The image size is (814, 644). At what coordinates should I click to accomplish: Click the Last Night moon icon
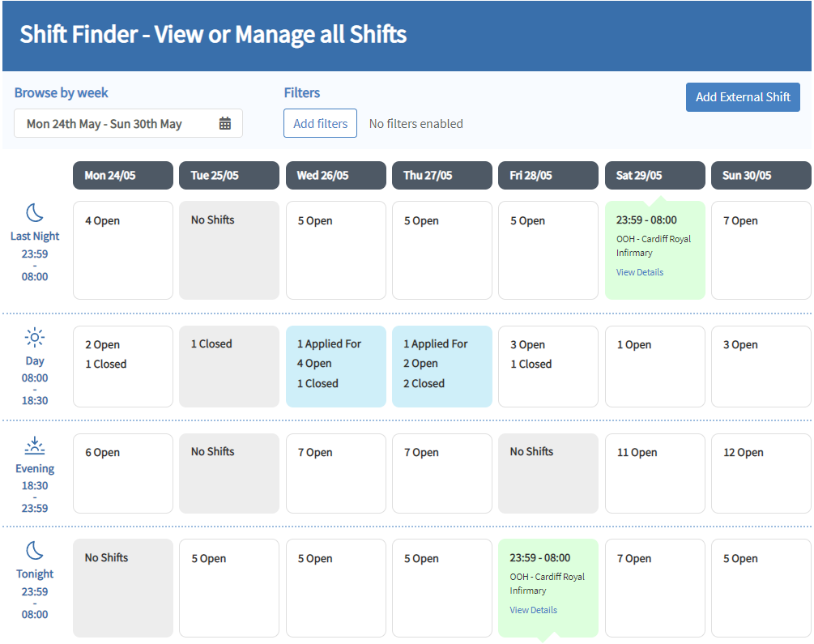click(35, 213)
